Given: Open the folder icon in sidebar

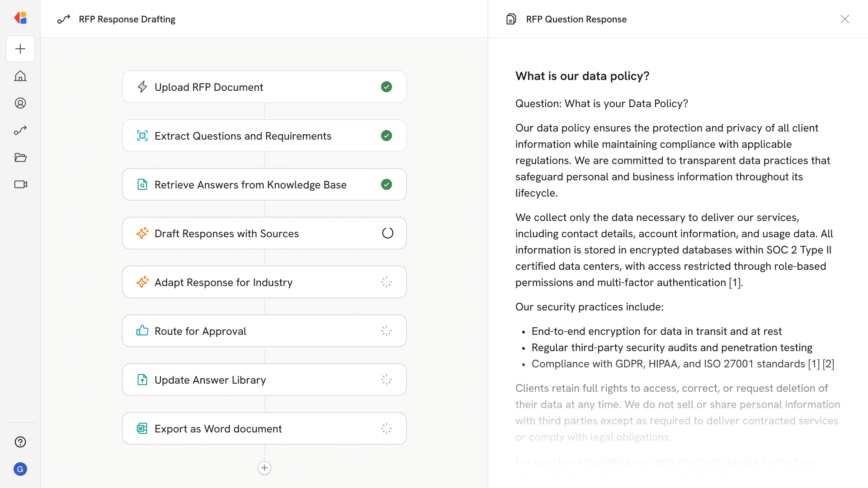Looking at the screenshot, I should [x=20, y=157].
